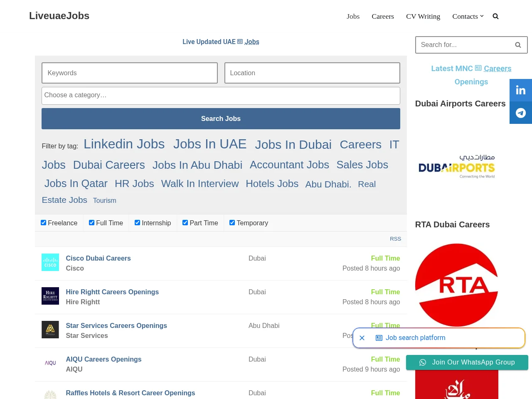Open the RTA Dubai logo image
The width and height of the screenshot is (532, 399).
456,285
